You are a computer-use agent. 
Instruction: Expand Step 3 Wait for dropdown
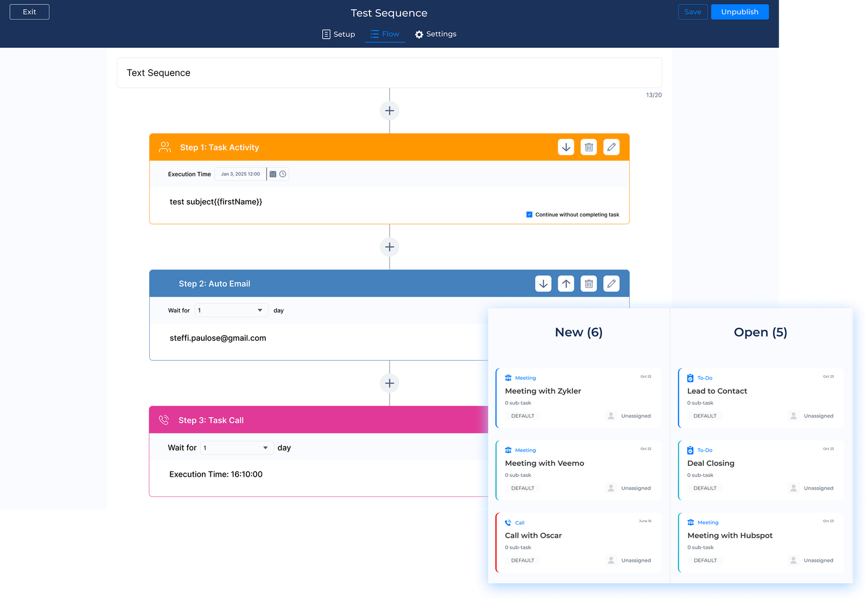pos(237,448)
